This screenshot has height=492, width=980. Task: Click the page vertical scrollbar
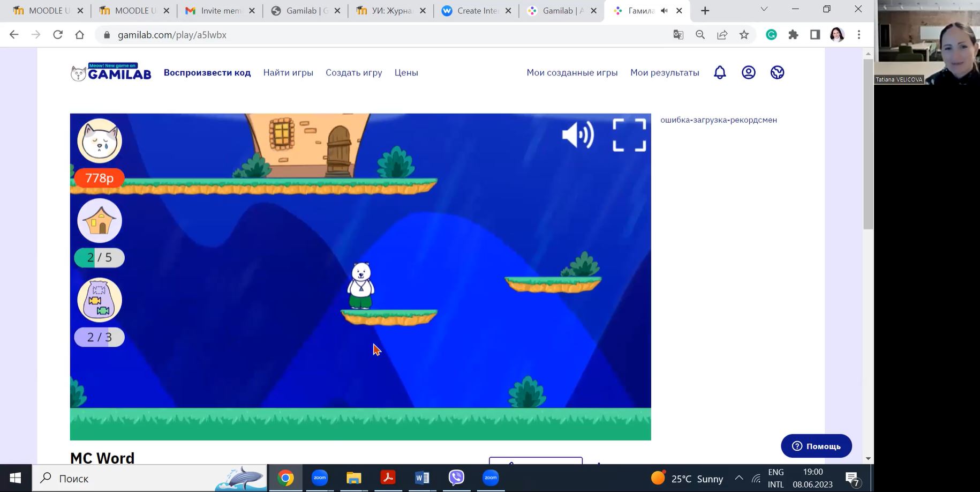(868, 145)
